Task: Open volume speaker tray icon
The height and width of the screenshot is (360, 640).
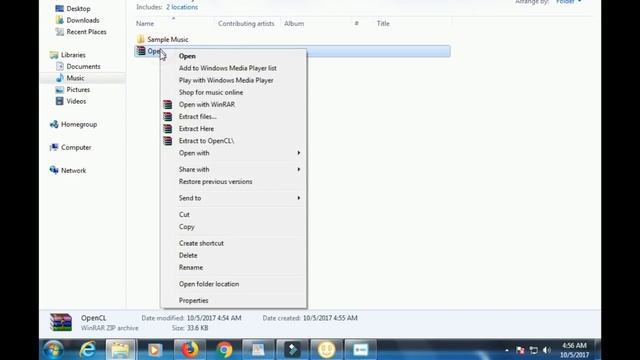Action: pyautogui.click(x=547, y=350)
